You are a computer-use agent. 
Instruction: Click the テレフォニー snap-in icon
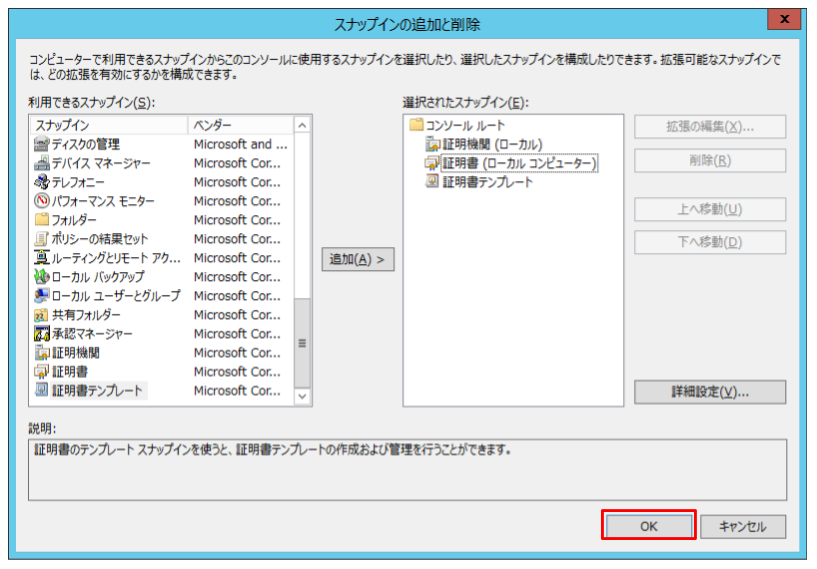pyautogui.click(x=42, y=182)
